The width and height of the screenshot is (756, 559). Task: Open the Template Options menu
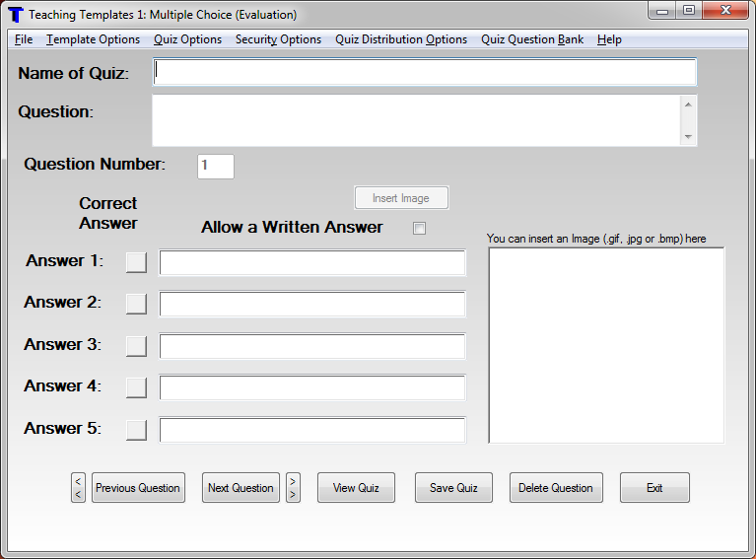[93, 39]
